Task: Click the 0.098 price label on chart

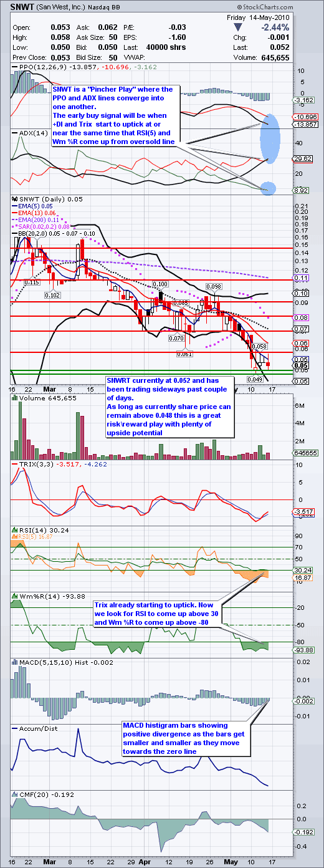Action: (x=214, y=286)
